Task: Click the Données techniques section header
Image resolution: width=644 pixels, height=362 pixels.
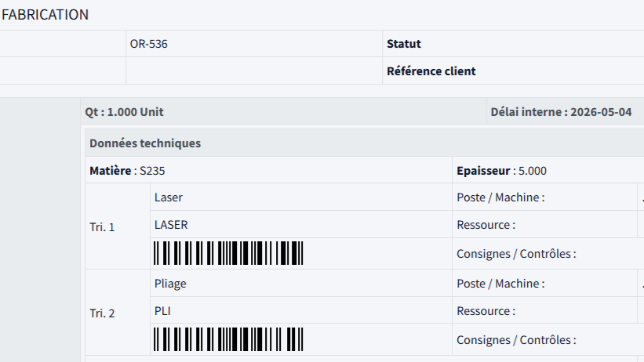Action: pos(145,143)
